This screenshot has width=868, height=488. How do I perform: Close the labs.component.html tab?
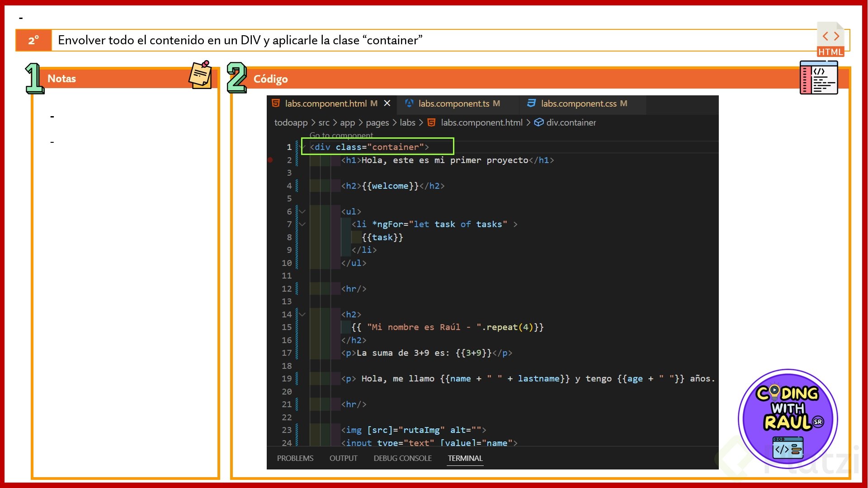[x=387, y=103]
